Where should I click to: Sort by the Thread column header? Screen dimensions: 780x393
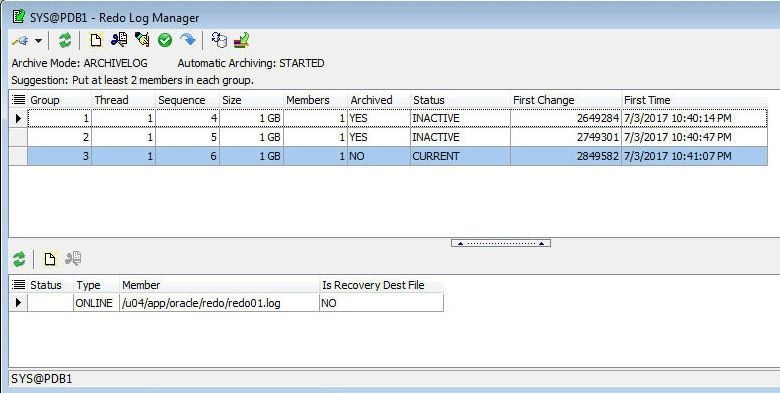point(124,100)
